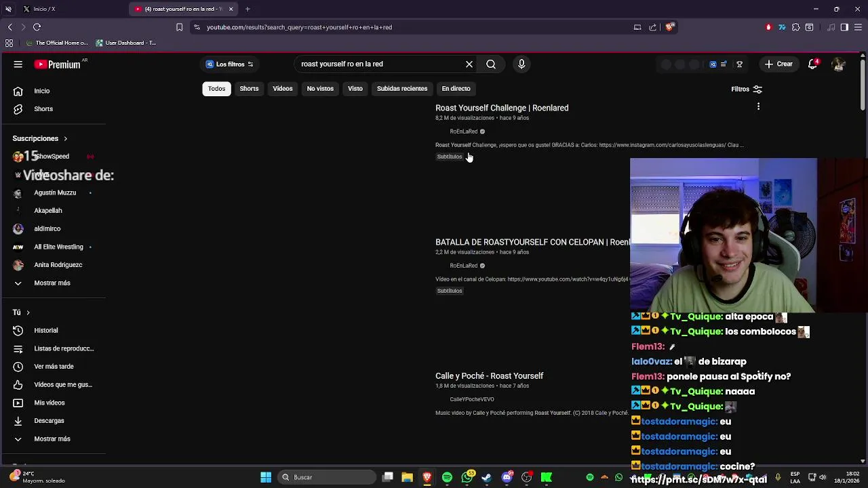Toggle 'Los filtros' extension button
868x488 pixels.
(x=230, y=64)
